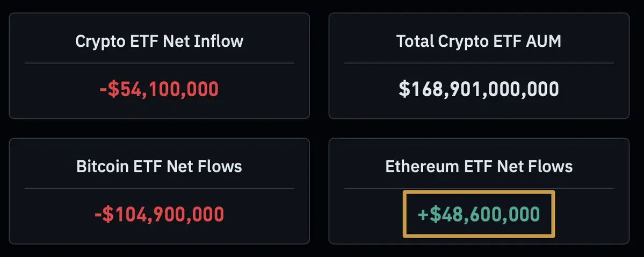Image resolution: width=644 pixels, height=257 pixels.
Task: Click the Bitcoin ETF Net Flows title
Action: 159,166
